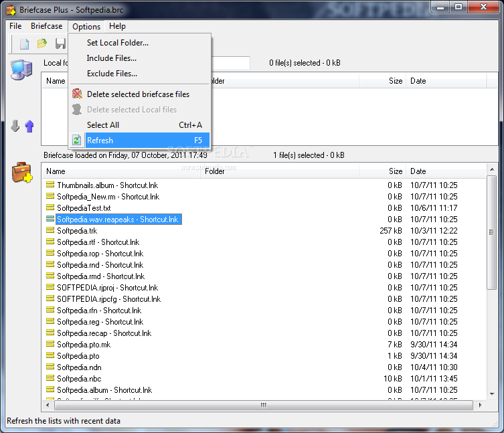Sort local list by Date column
504x433 pixels.
coord(446,81)
